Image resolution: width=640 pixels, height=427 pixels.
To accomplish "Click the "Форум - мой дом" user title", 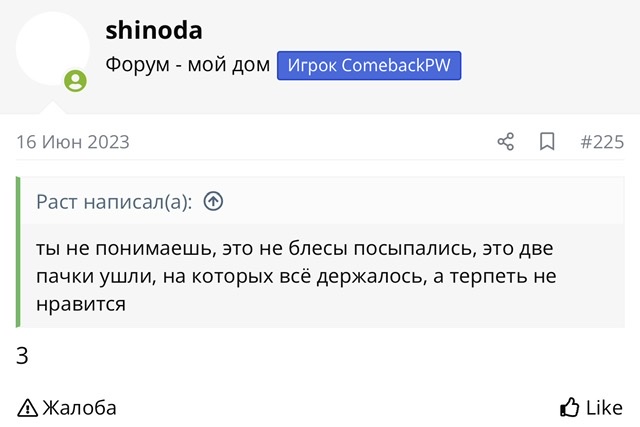I will tap(187, 66).
